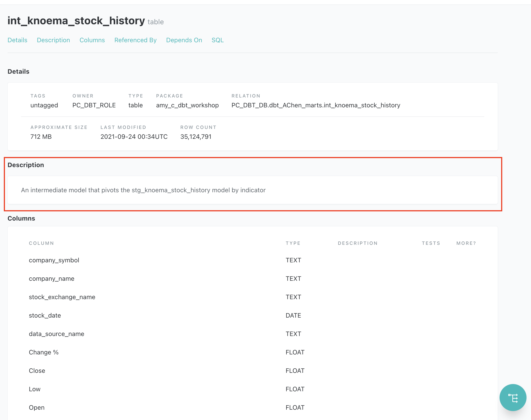
Task: Open the Columns tab
Action: pyautogui.click(x=92, y=40)
